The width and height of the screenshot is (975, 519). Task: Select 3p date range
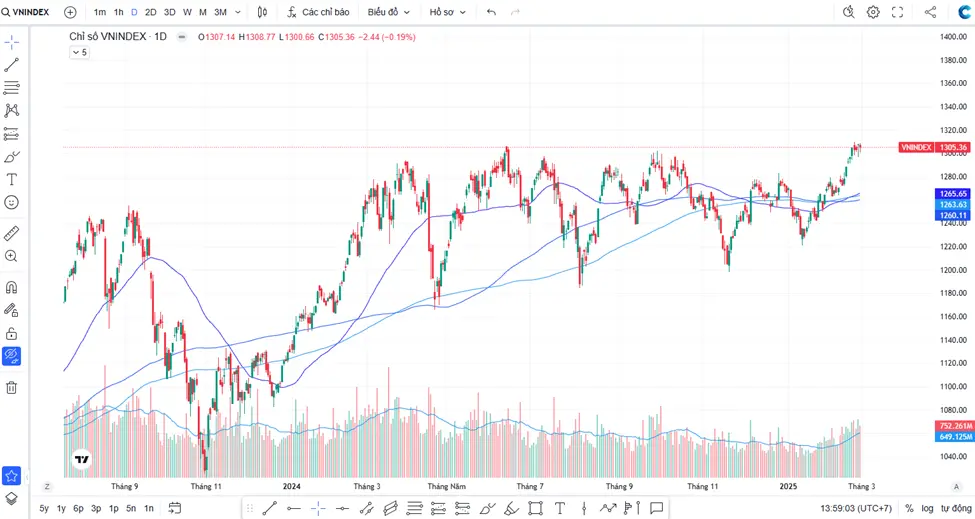tap(96, 508)
